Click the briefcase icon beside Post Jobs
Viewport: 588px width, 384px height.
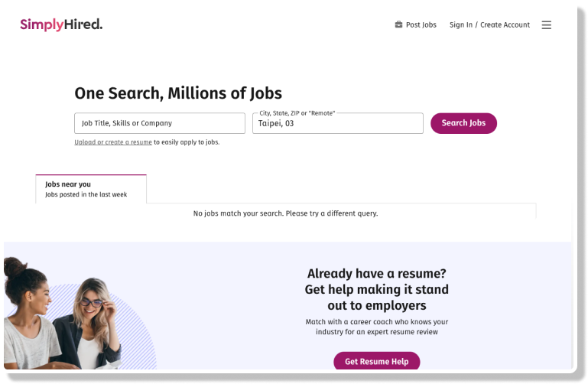pos(398,24)
